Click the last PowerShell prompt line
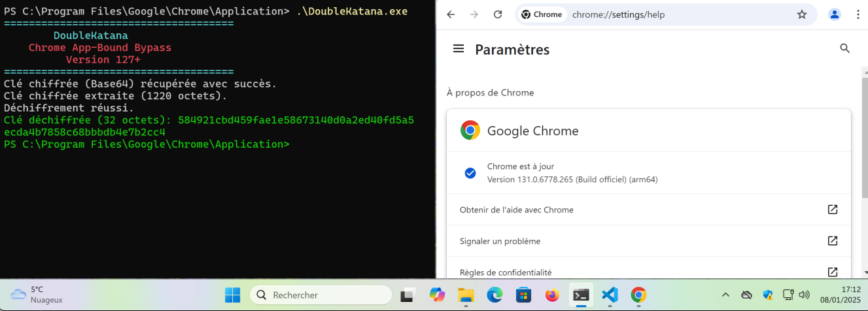The height and width of the screenshot is (311, 868). [x=147, y=144]
